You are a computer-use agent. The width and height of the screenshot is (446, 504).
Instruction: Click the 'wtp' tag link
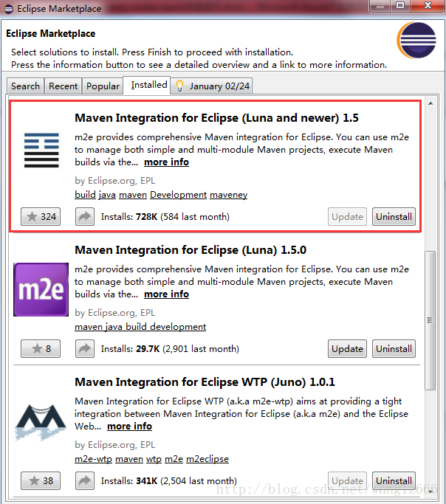coord(154,459)
